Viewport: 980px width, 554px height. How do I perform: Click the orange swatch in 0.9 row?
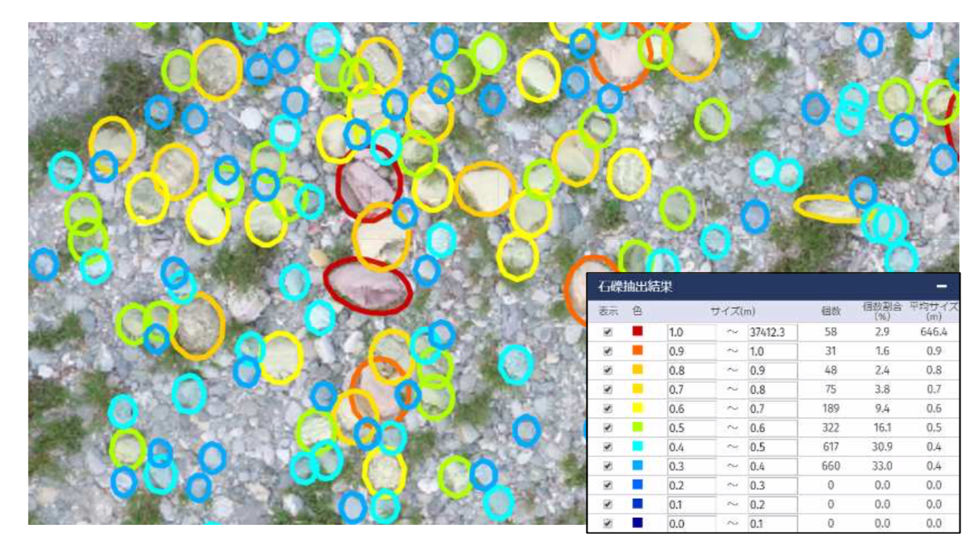638,351
